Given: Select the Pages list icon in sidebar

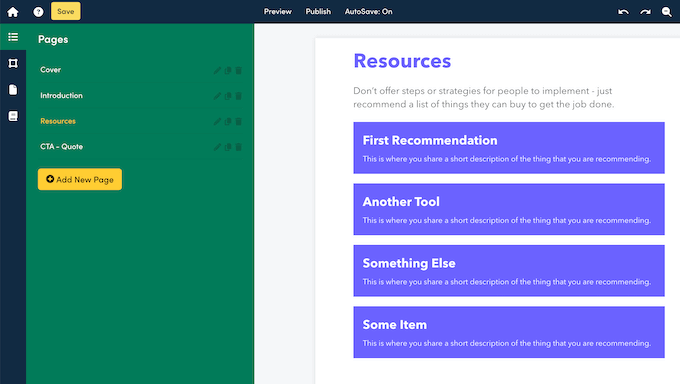Looking at the screenshot, I should pyautogui.click(x=13, y=37).
